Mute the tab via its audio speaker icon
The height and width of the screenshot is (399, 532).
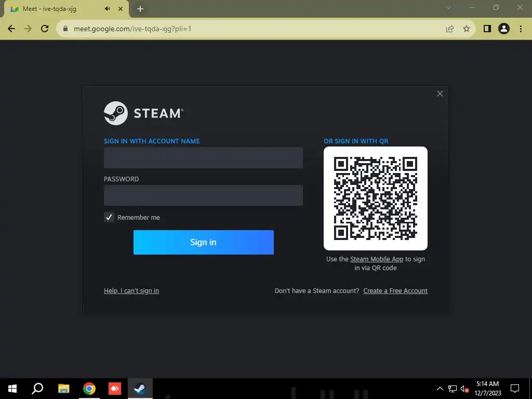click(x=107, y=9)
